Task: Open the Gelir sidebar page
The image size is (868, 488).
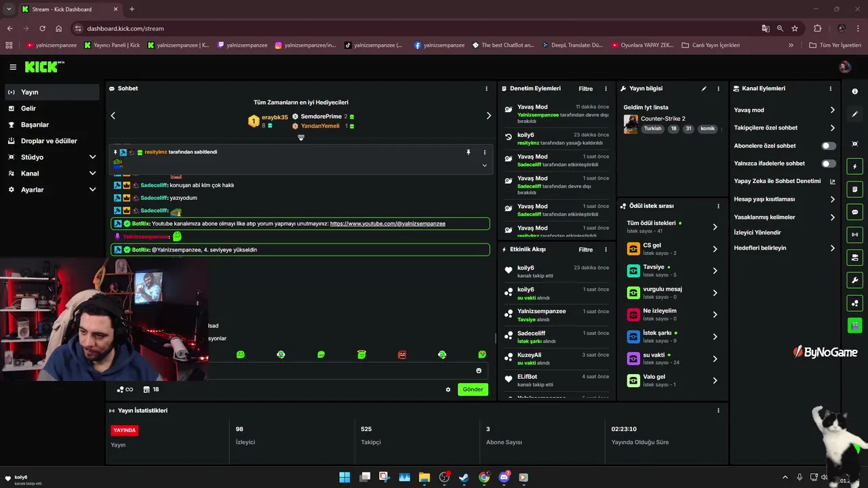Action: click(52, 108)
